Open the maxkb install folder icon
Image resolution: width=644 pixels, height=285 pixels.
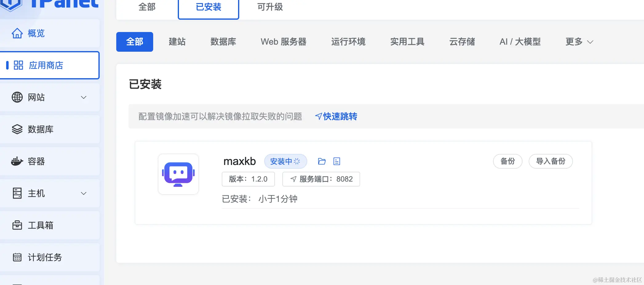(x=322, y=161)
